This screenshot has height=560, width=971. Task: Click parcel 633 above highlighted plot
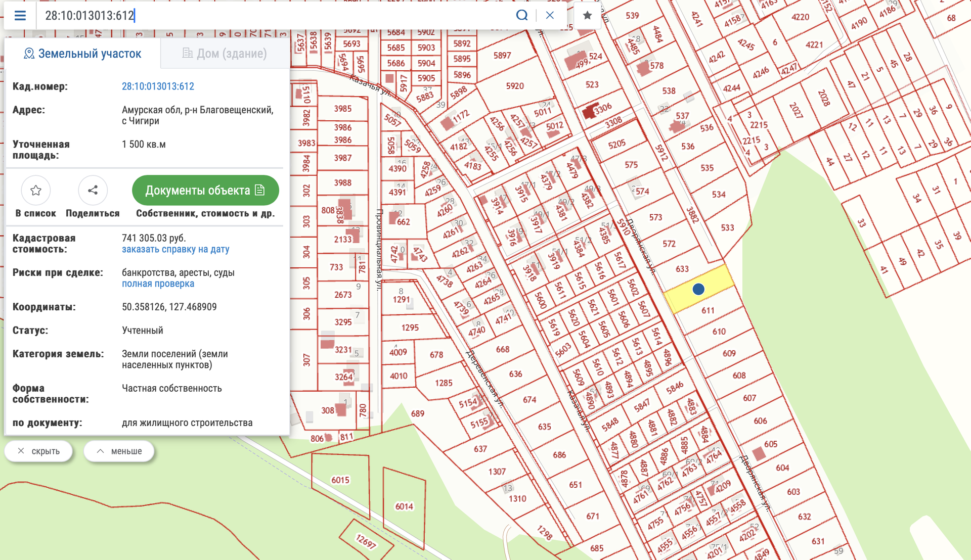pos(682,269)
